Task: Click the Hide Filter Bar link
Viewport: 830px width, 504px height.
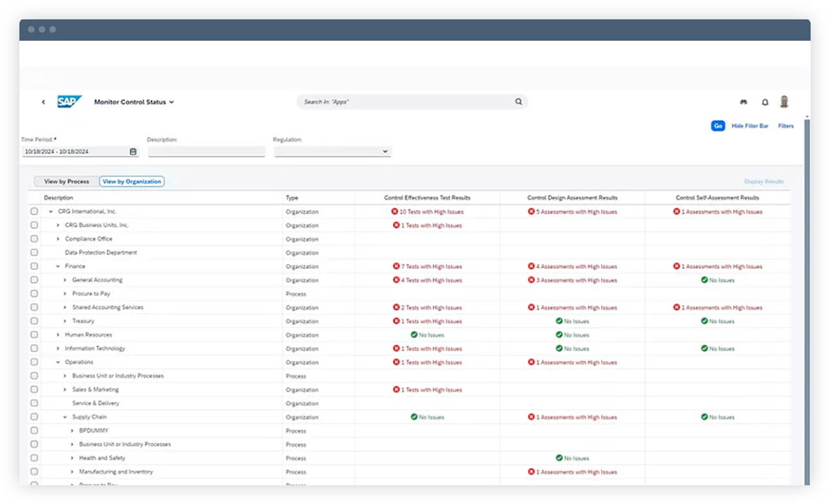Action: click(x=750, y=126)
